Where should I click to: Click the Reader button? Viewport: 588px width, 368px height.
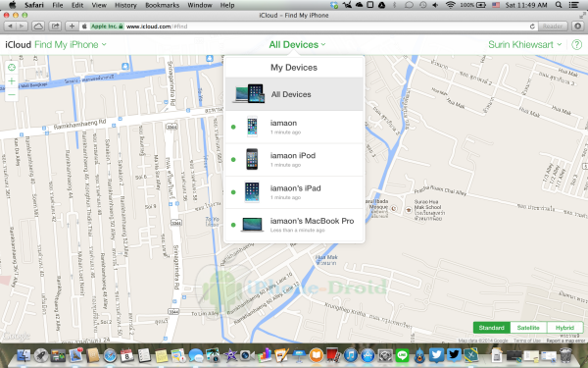click(x=553, y=26)
